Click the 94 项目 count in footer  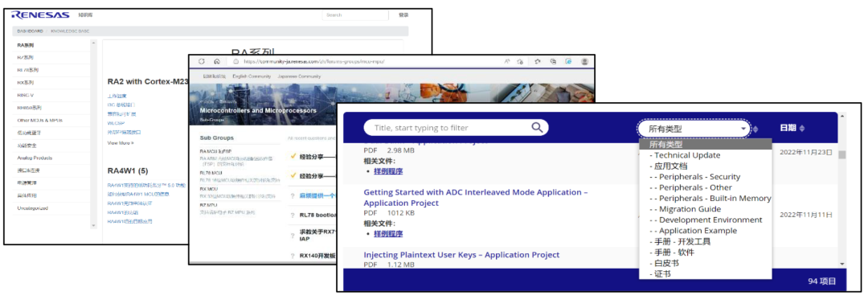821,282
